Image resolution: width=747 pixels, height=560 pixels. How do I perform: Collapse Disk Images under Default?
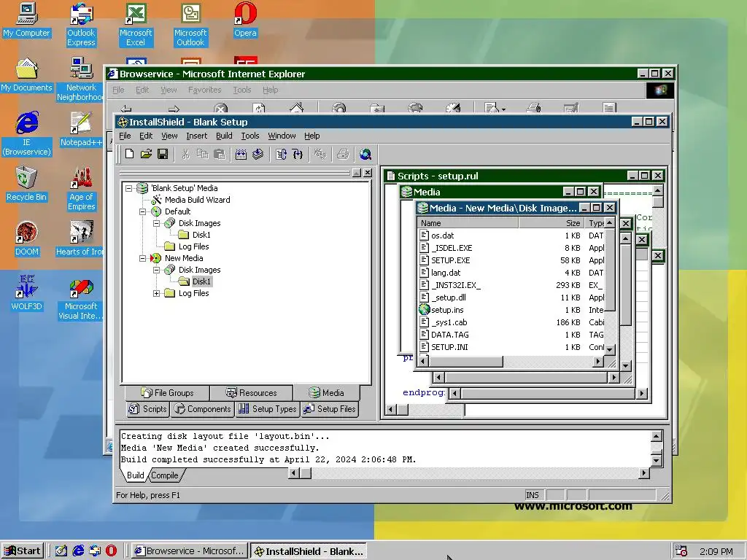pyautogui.click(x=156, y=223)
